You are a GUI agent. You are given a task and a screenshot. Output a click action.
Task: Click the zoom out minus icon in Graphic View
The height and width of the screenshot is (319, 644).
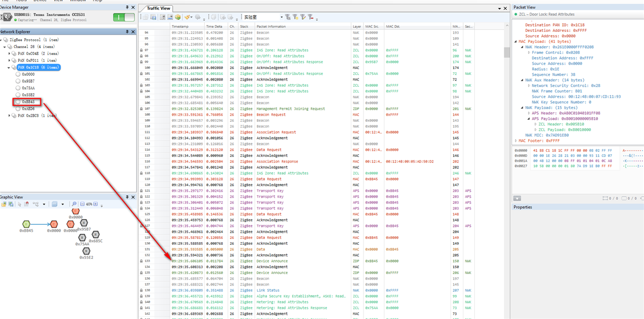pyautogui.click(x=82, y=204)
